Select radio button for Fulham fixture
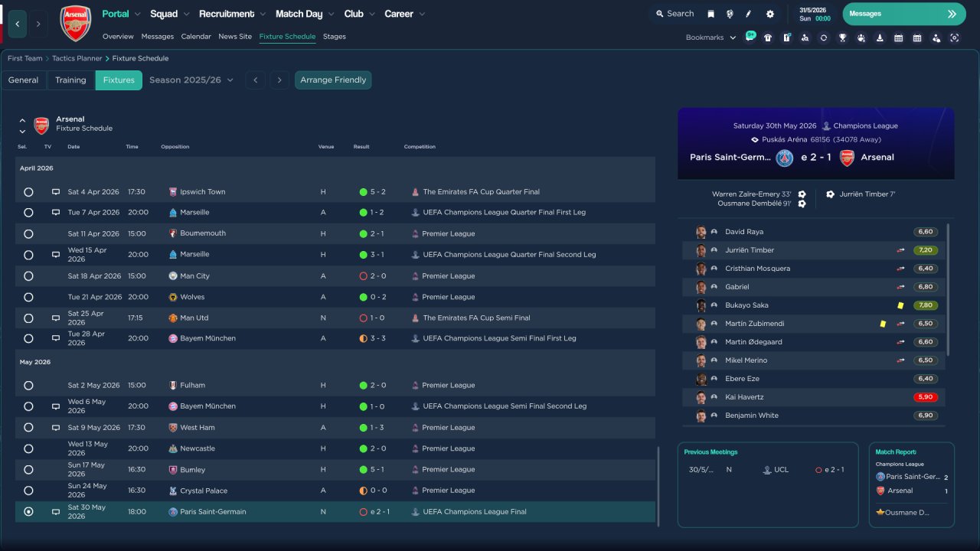The width and height of the screenshot is (980, 551). click(28, 386)
